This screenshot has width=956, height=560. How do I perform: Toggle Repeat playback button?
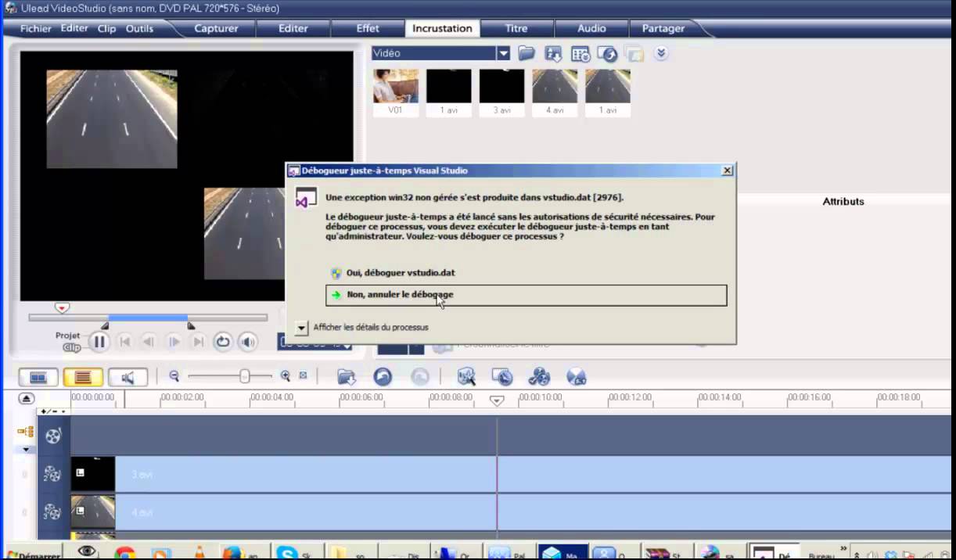tap(223, 342)
